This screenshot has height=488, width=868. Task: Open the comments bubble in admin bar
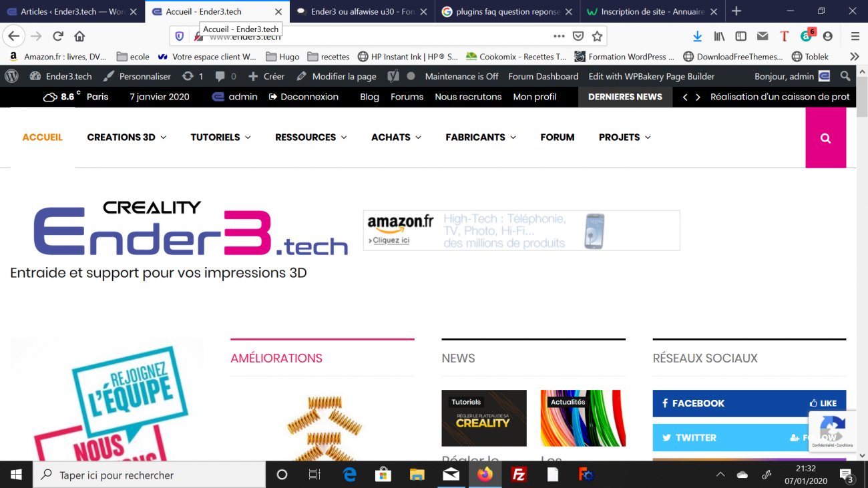[x=226, y=76]
